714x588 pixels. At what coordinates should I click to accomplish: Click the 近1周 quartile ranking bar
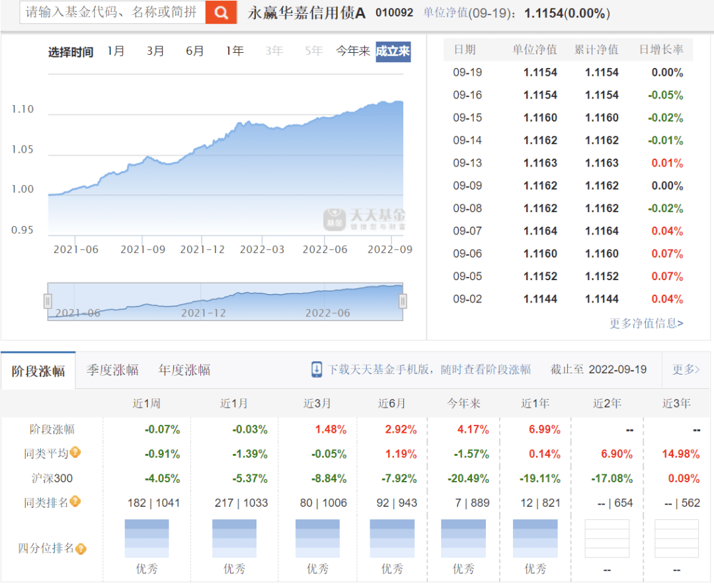[x=147, y=539]
